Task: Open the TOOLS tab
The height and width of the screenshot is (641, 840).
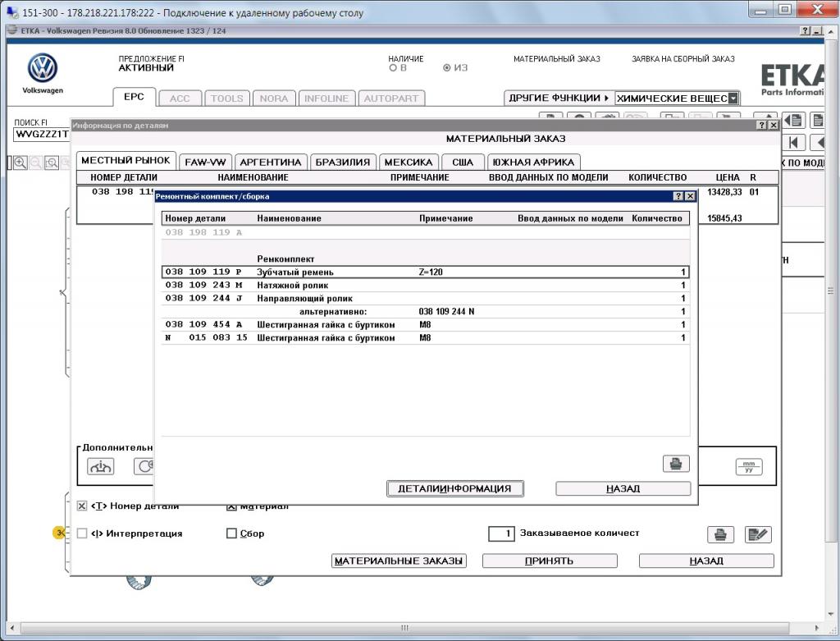Action: (x=226, y=98)
